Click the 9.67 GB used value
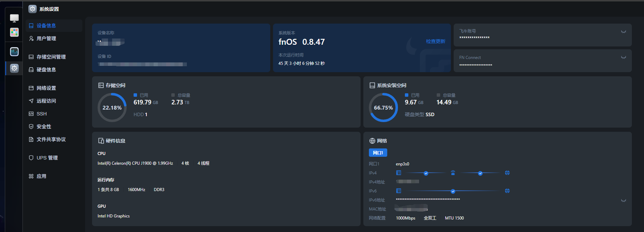 414,102
